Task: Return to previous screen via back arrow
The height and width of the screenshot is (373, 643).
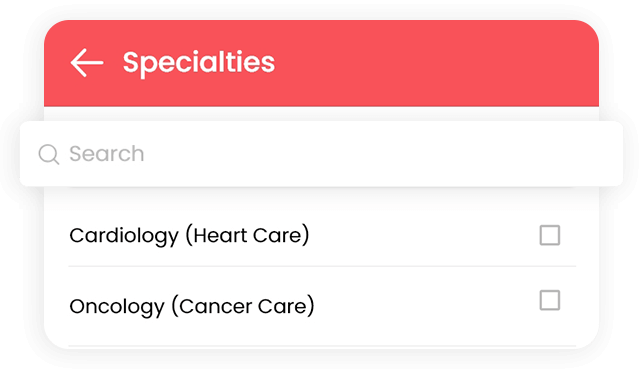Action: point(87,63)
